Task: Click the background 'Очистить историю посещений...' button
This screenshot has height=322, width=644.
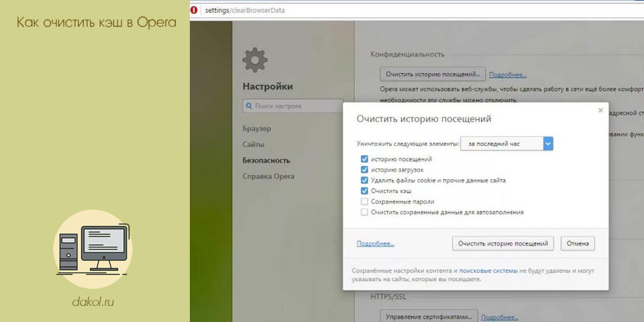Action: (433, 74)
